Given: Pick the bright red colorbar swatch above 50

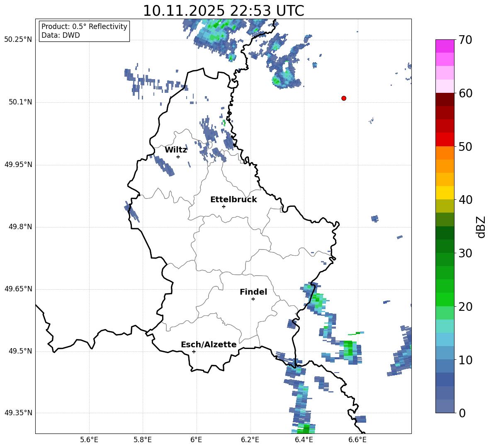Looking at the screenshot, I should [445, 140].
